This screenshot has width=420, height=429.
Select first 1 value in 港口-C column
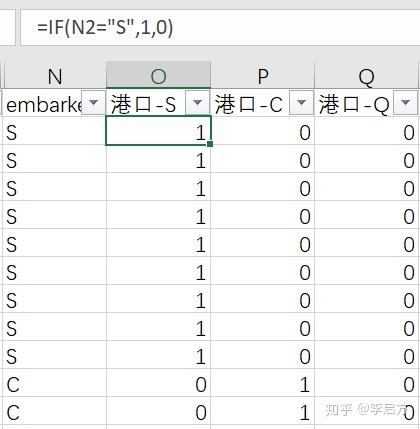point(263,382)
